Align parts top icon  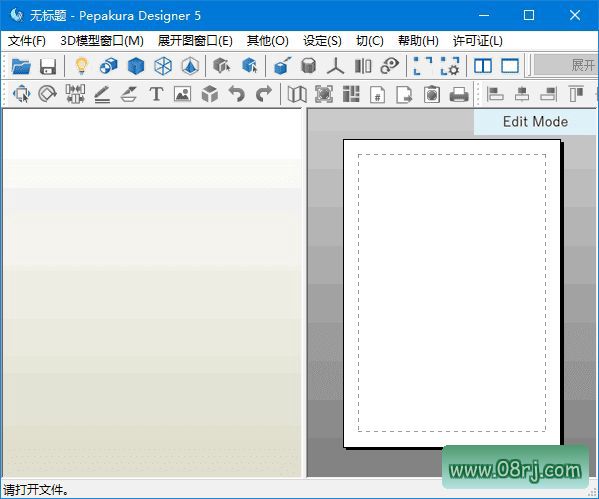tap(576, 94)
